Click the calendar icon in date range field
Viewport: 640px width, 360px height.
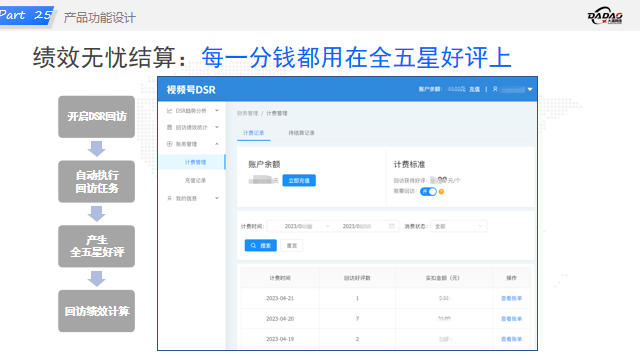click(x=391, y=226)
